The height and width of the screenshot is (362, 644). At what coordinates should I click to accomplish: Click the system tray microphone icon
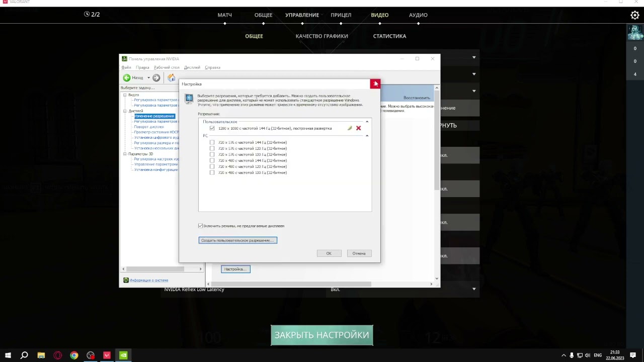pos(572,355)
